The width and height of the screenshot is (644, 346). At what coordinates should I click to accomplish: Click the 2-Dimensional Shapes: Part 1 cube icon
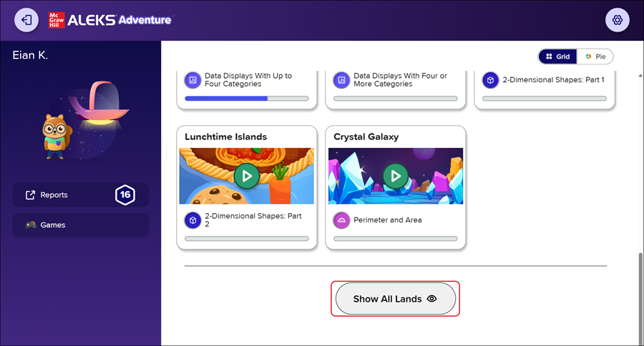[x=489, y=79]
